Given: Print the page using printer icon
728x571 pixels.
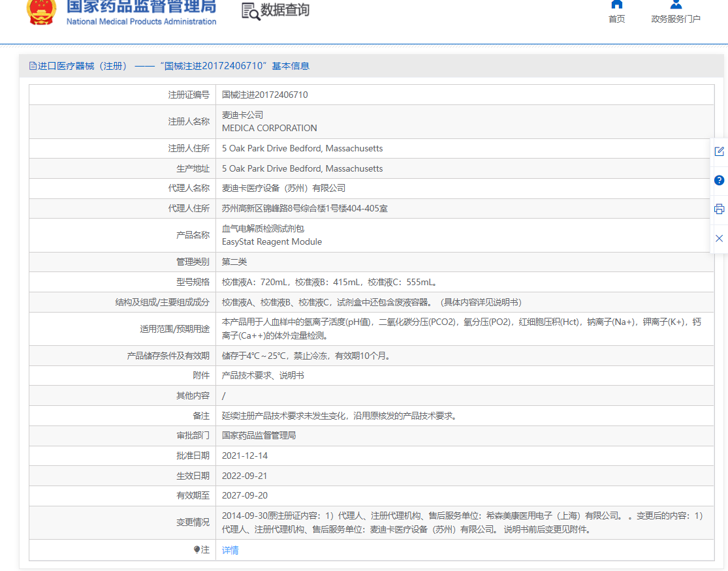Looking at the screenshot, I should pyautogui.click(x=719, y=209).
